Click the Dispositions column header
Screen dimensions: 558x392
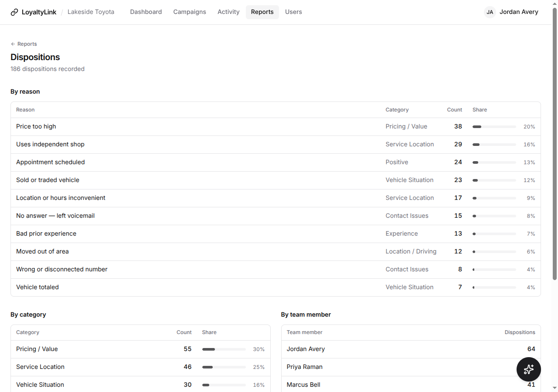(520, 332)
